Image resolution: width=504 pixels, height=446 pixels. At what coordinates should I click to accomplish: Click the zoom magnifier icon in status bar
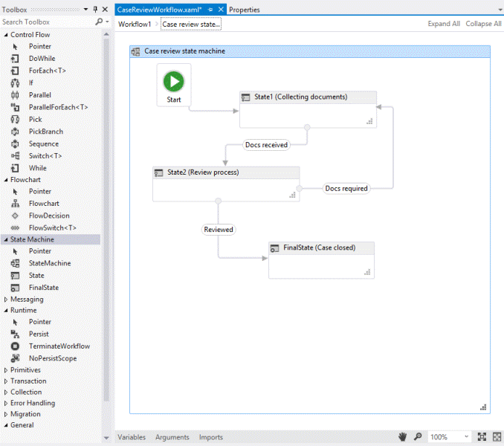[418, 436]
